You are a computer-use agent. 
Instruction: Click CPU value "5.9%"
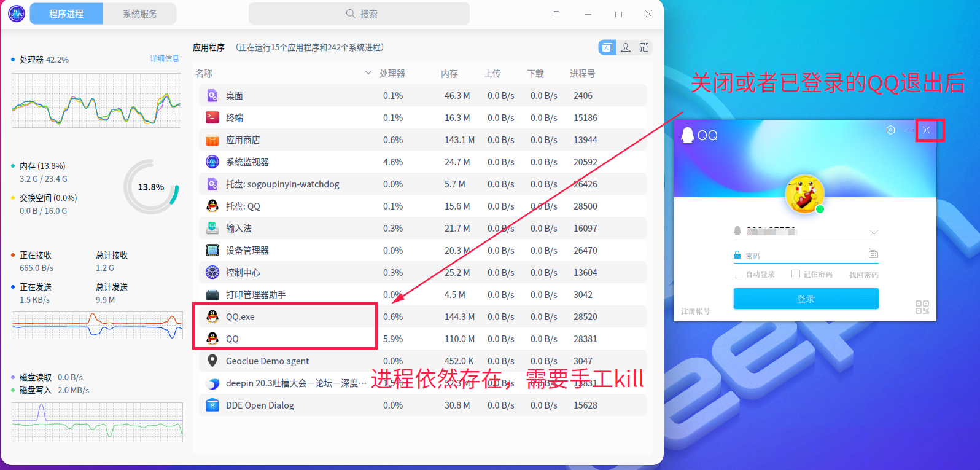point(393,339)
